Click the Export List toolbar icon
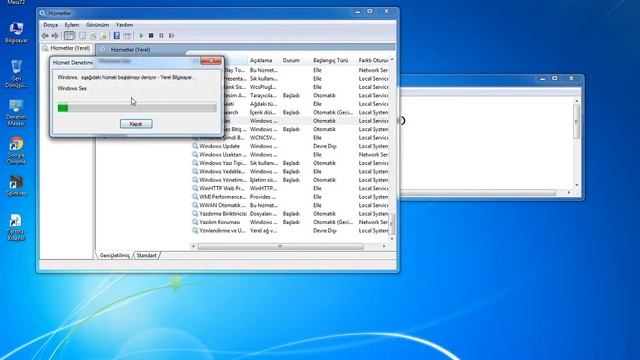The width and height of the screenshot is (640, 360). pos(103,36)
